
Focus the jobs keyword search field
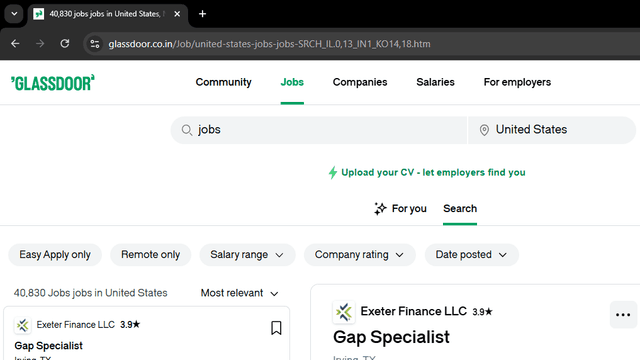[x=318, y=130]
